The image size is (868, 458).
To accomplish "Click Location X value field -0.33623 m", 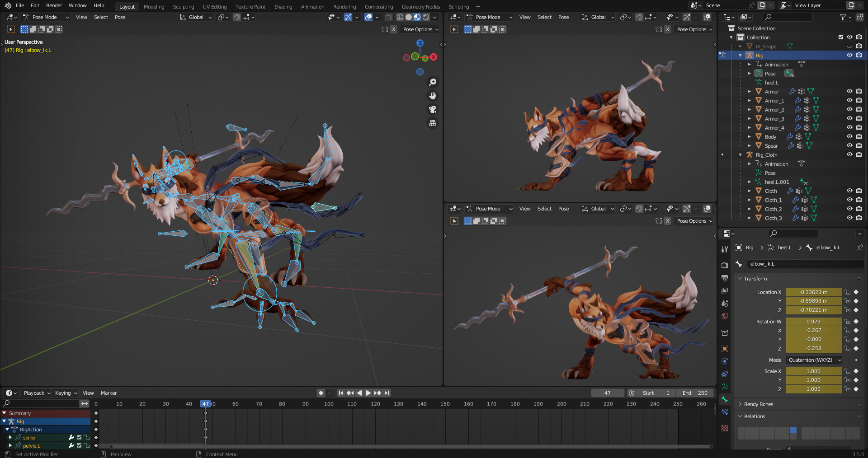I will coord(814,292).
